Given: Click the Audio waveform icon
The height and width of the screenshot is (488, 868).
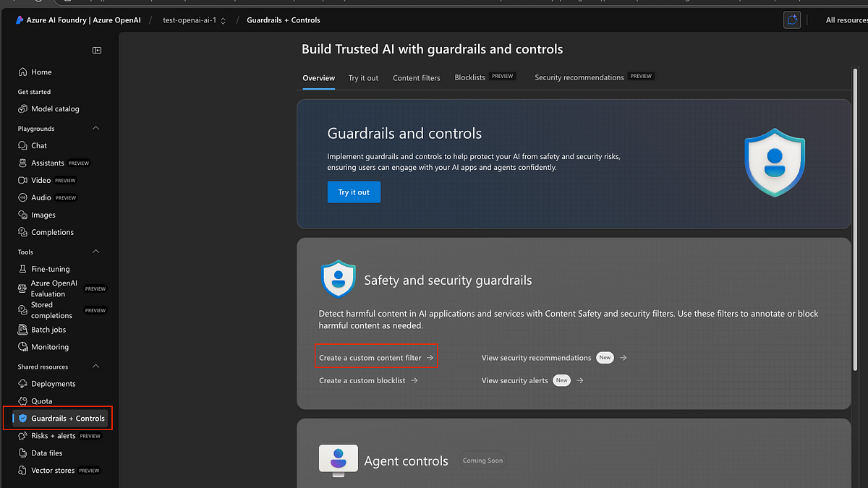Looking at the screenshot, I should click(23, 198).
